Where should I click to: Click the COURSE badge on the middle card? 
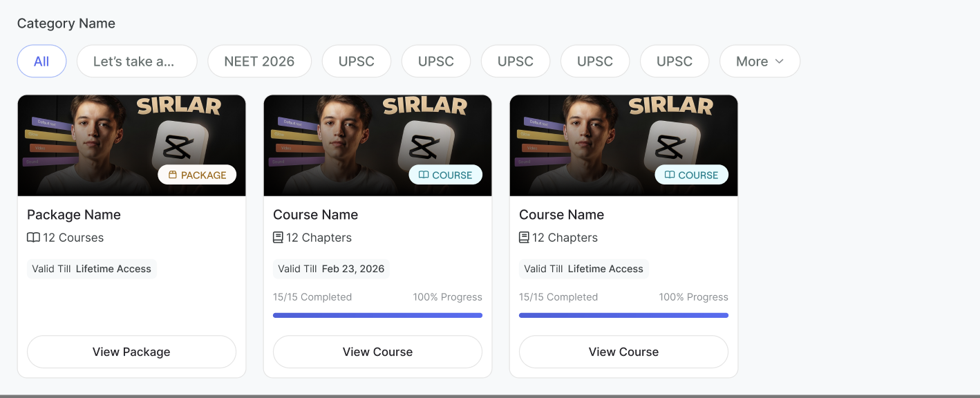click(x=445, y=176)
